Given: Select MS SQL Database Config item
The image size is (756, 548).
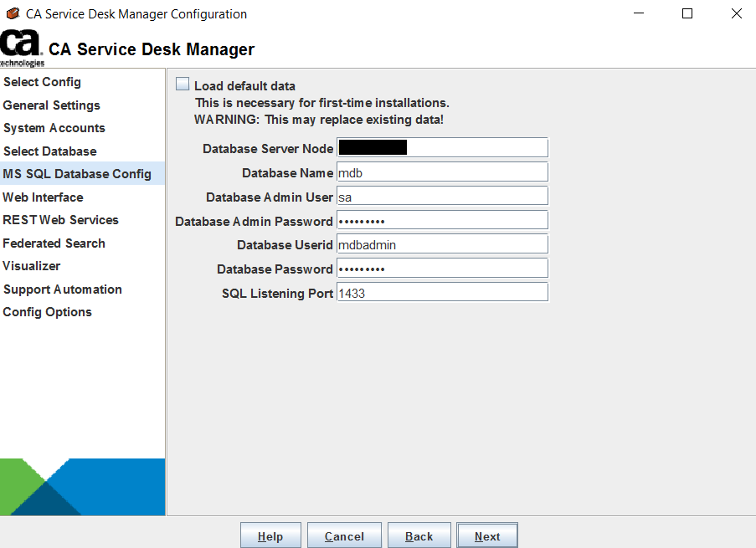Looking at the screenshot, I should coord(77,174).
